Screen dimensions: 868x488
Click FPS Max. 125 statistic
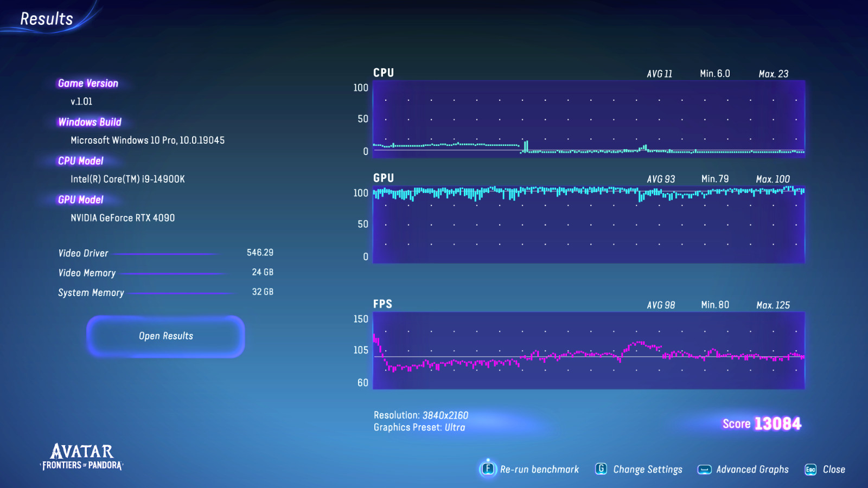(773, 305)
